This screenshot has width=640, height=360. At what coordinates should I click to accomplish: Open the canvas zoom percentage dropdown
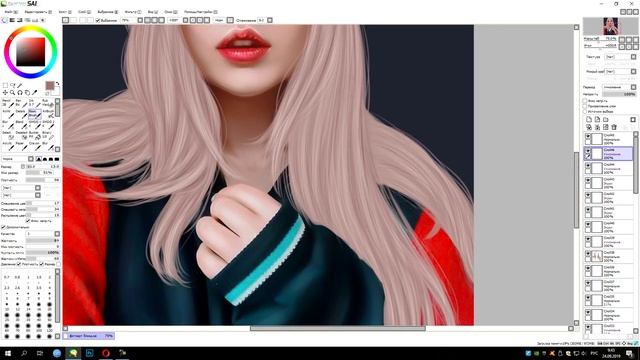point(132,20)
